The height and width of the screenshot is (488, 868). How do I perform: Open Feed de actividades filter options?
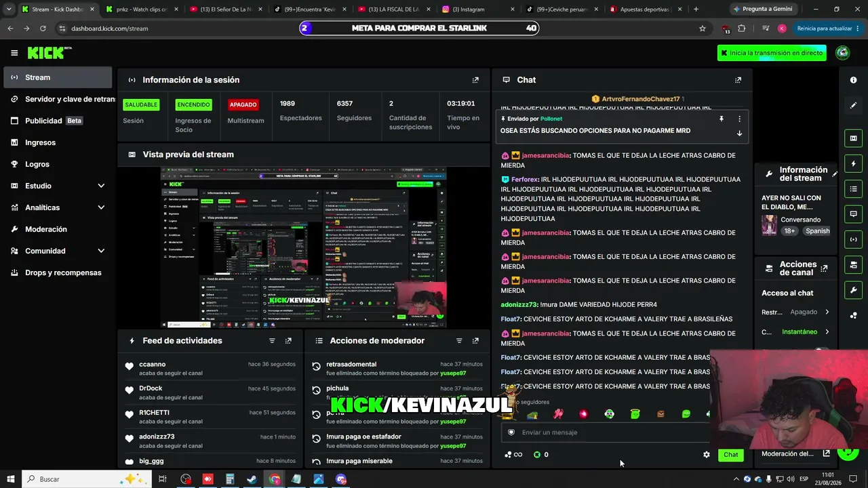click(272, 341)
